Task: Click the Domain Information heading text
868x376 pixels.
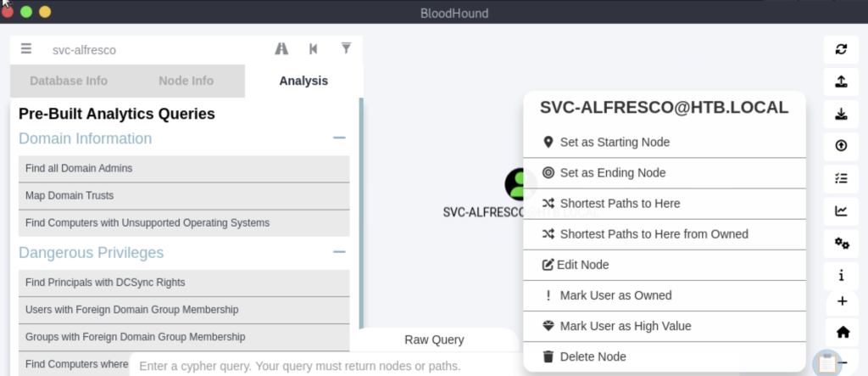Action: click(x=86, y=138)
